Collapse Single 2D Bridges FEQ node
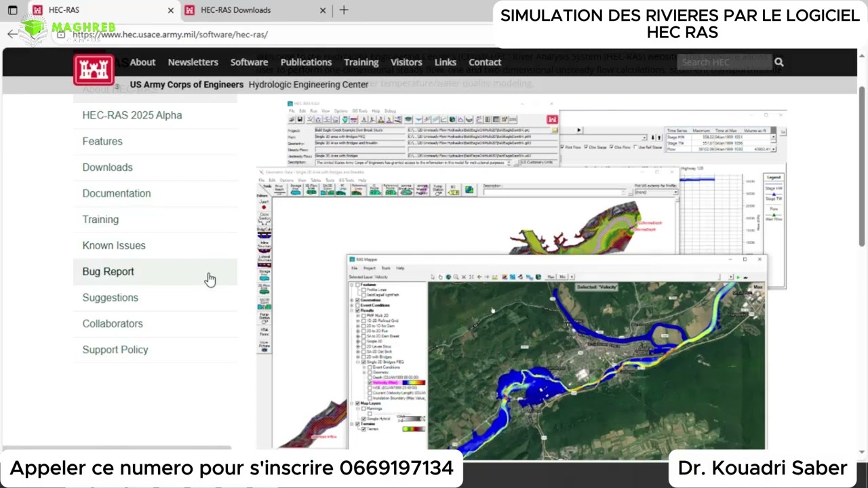This screenshot has width=868, height=488. [357, 362]
